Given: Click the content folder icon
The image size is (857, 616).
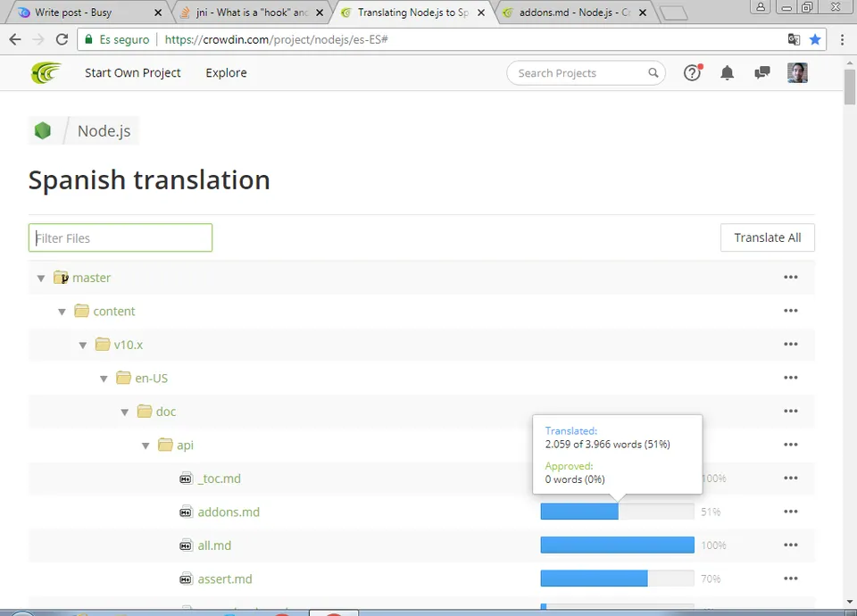Looking at the screenshot, I should (81, 311).
